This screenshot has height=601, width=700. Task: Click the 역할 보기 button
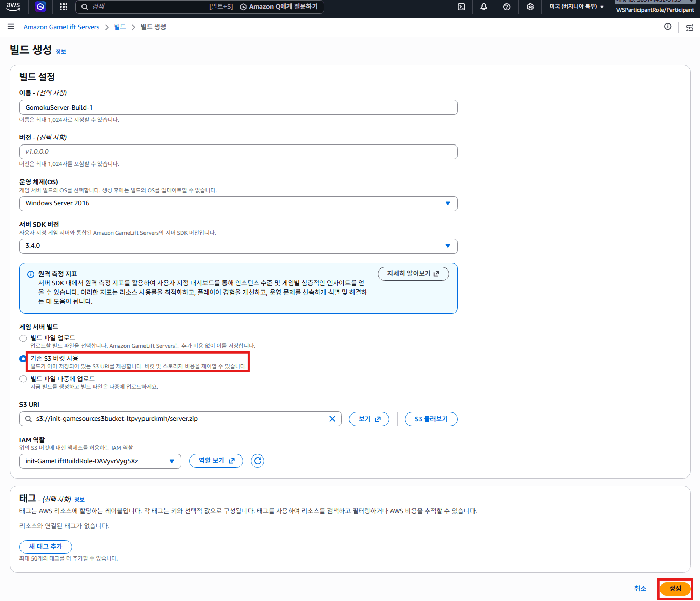(x=216, y=461)
